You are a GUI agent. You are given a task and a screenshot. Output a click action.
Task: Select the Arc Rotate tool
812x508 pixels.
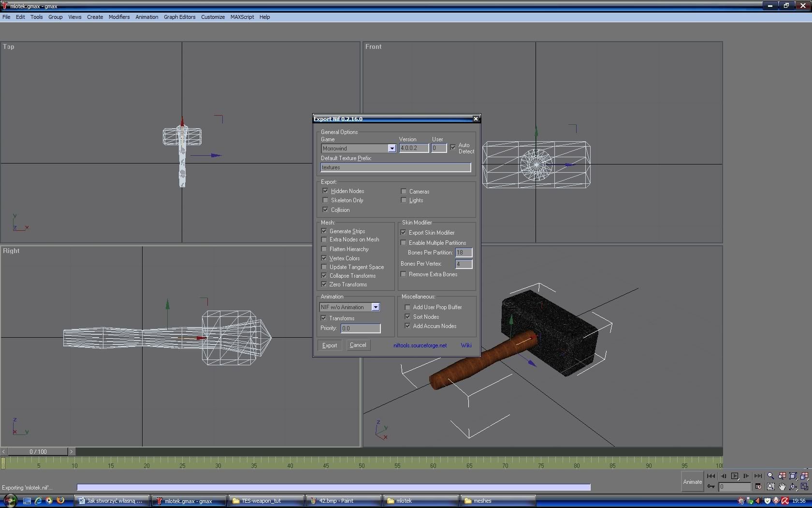click(x=793, y=487)
